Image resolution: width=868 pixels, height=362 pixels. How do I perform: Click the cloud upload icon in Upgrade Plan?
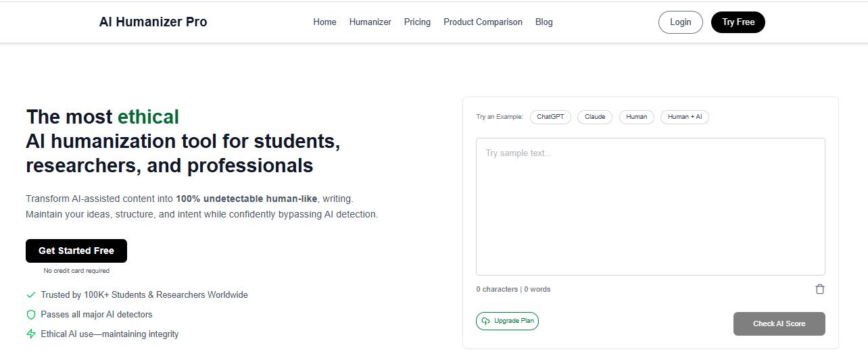(485, 321)
